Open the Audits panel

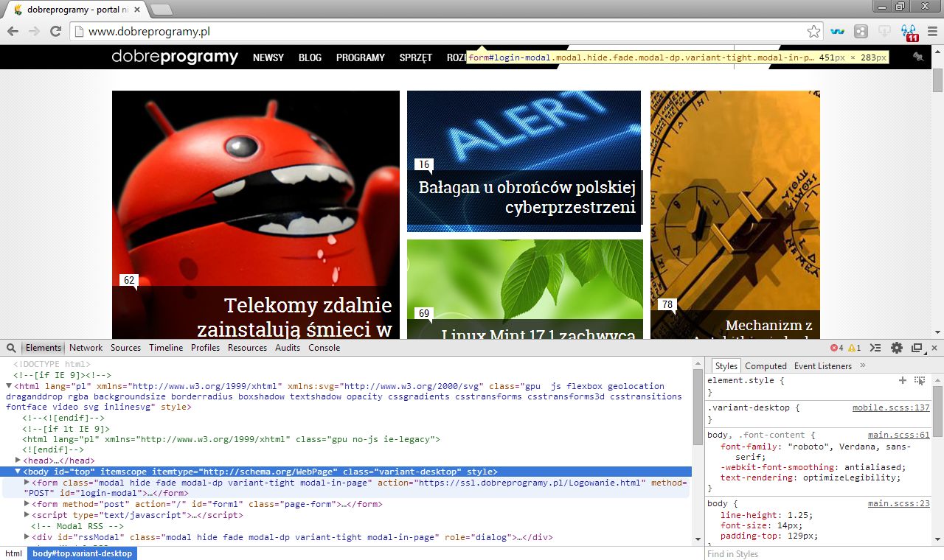pos(288,348)
